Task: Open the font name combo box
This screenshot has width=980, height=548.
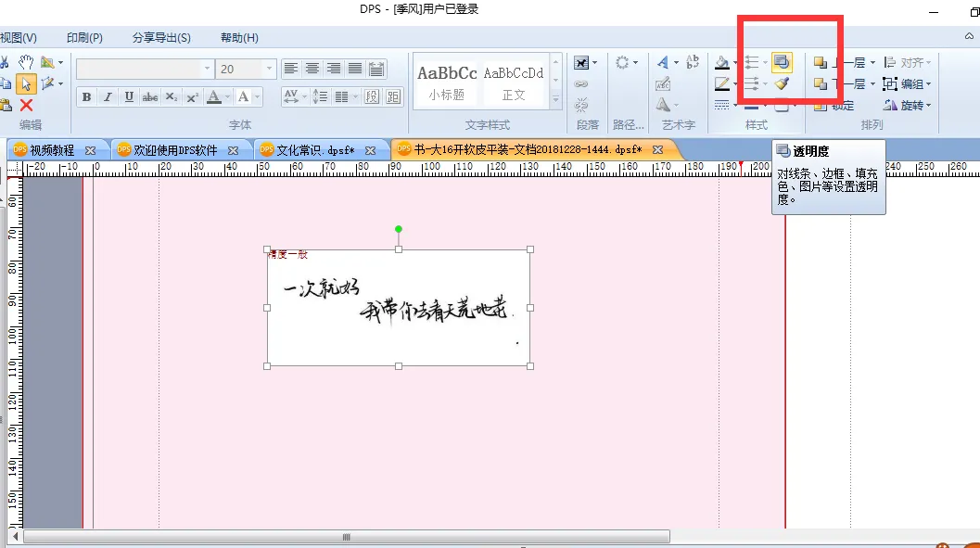Action: [145, 69]
